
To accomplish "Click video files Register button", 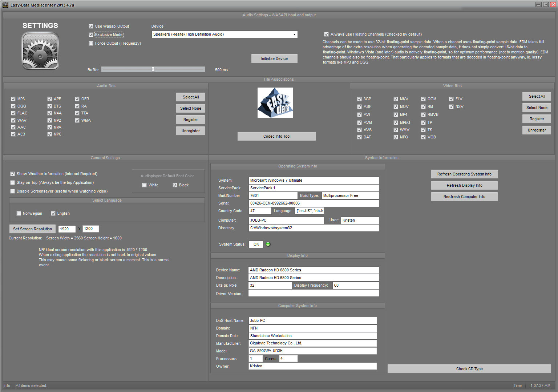I will pyautogui.click(x=537, y=119).
